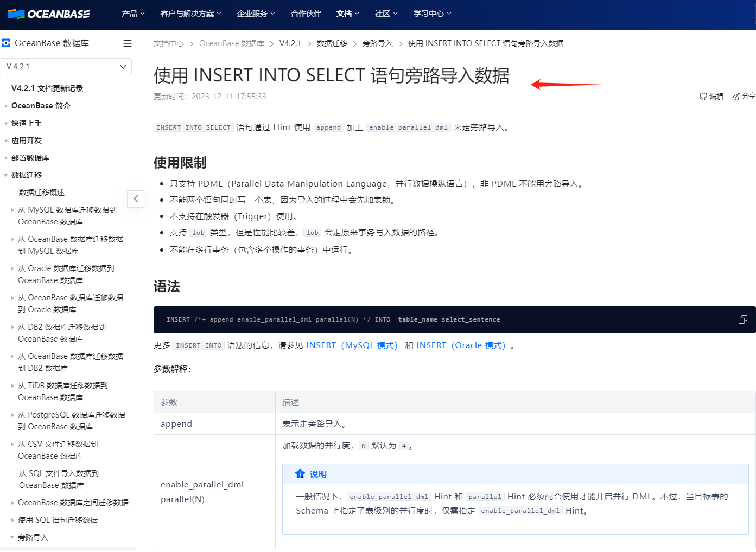The height and width of the screenshot is (552, 756).
Task: Expand the OceanBase 简介 tree node
Action: pos(6,106)
